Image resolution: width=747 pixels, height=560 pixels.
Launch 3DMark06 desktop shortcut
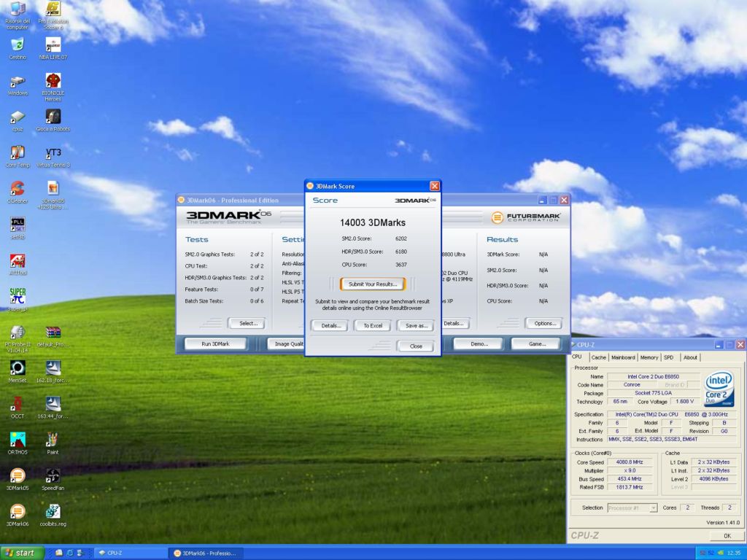18,516
